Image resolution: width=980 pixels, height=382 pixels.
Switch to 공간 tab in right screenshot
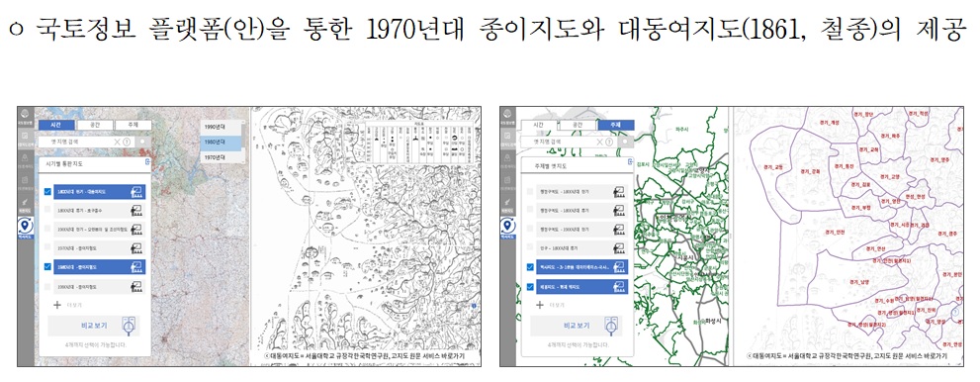[x=577, y=125]
